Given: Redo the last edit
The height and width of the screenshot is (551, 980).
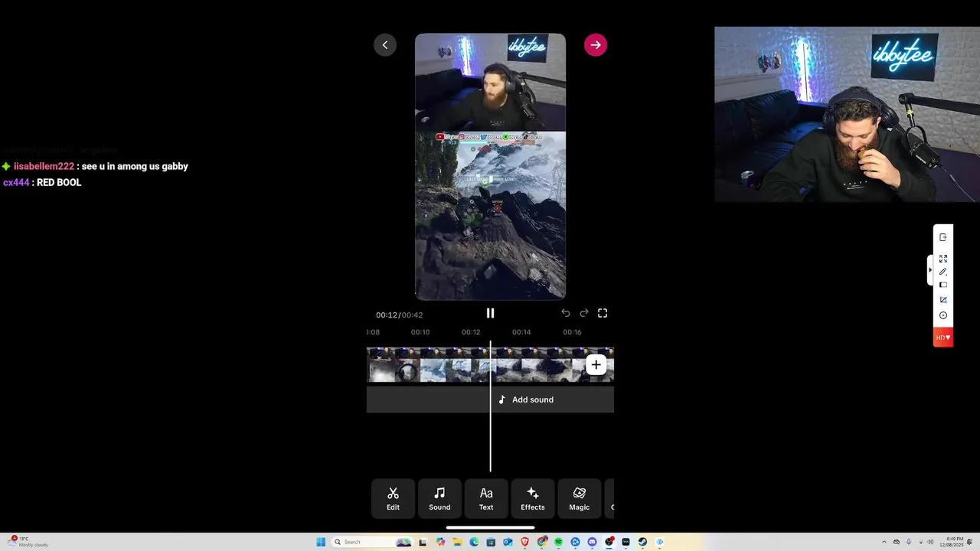Looking at the screenshot, I should 583,313.
